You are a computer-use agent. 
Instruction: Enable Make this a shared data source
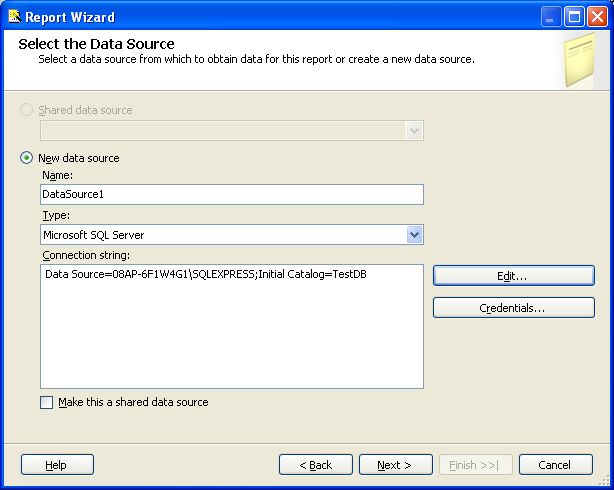pos(47,402)
